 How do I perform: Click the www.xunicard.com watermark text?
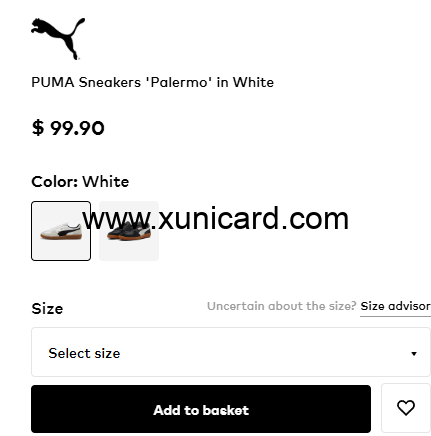[x=215, y=219]
